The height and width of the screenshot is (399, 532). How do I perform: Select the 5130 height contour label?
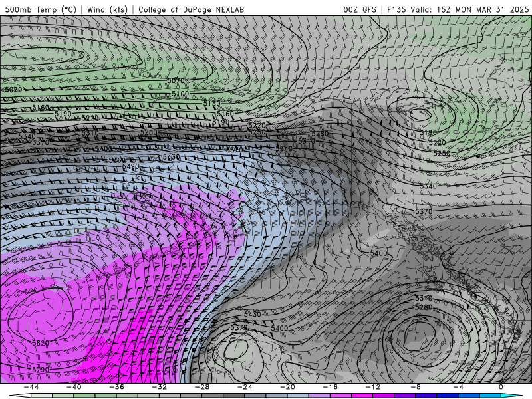coord(211,103)
